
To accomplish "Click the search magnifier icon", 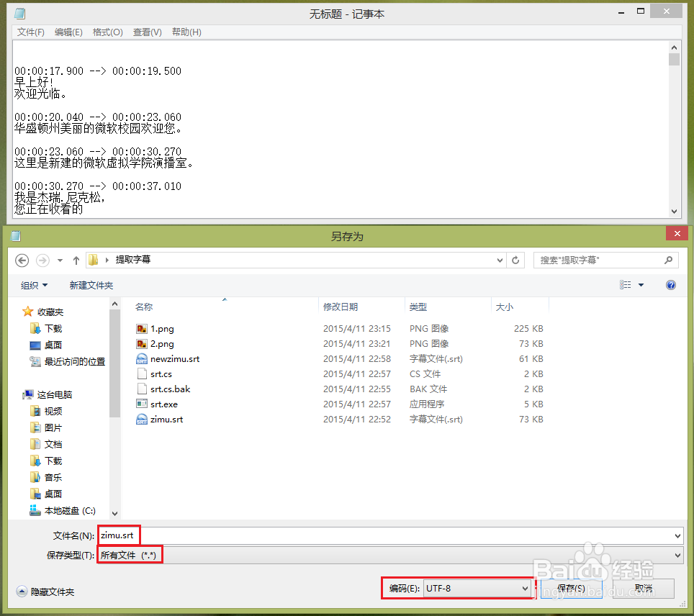I will pos(668,261).
